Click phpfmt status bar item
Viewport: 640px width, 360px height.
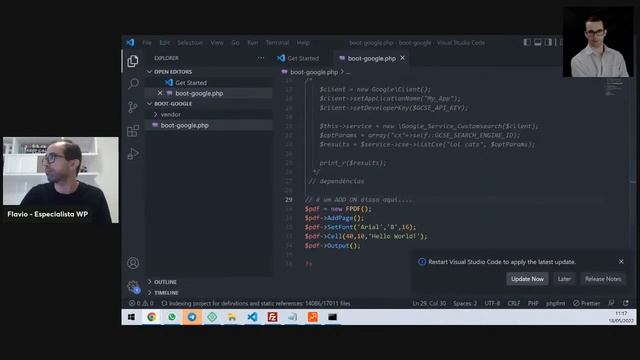[556, 303]
